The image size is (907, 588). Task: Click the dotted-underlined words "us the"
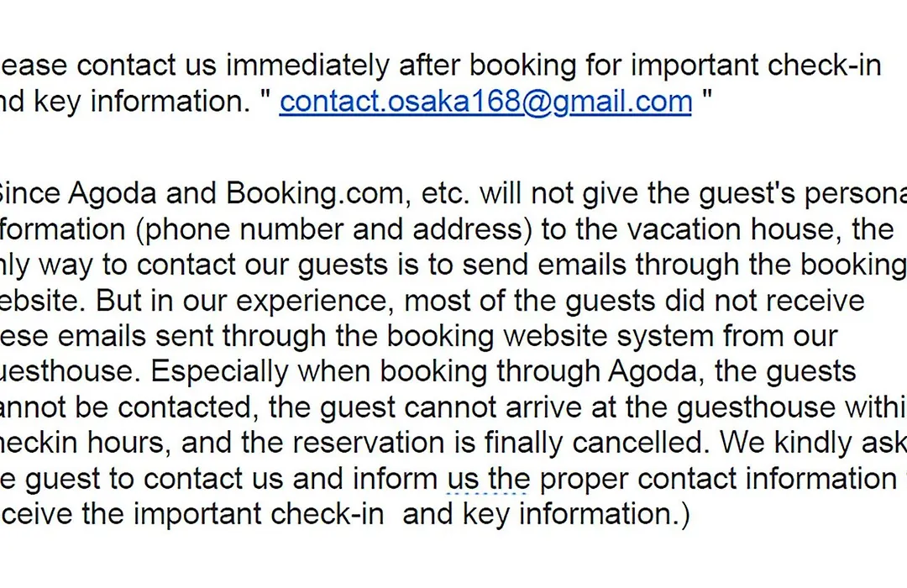488,479
